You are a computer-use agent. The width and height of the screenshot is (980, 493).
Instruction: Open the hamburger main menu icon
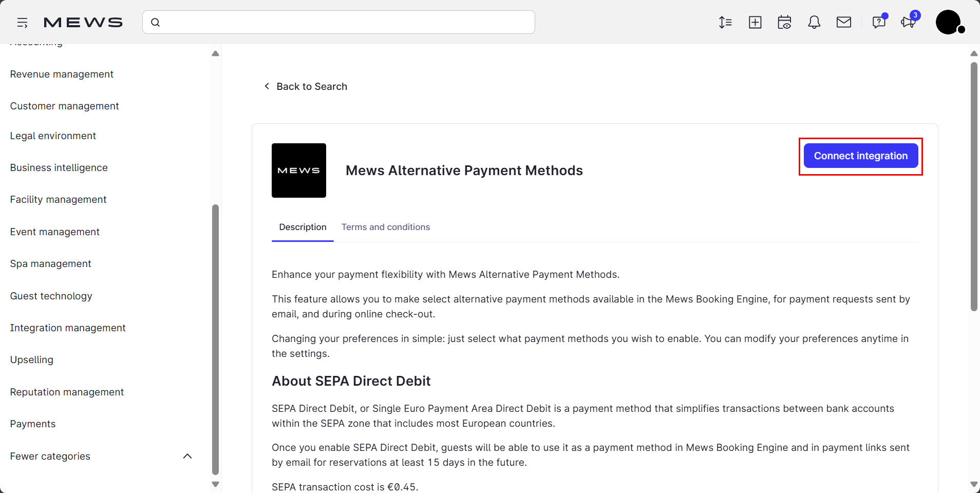pyautogui.click(x=22, y=23)
